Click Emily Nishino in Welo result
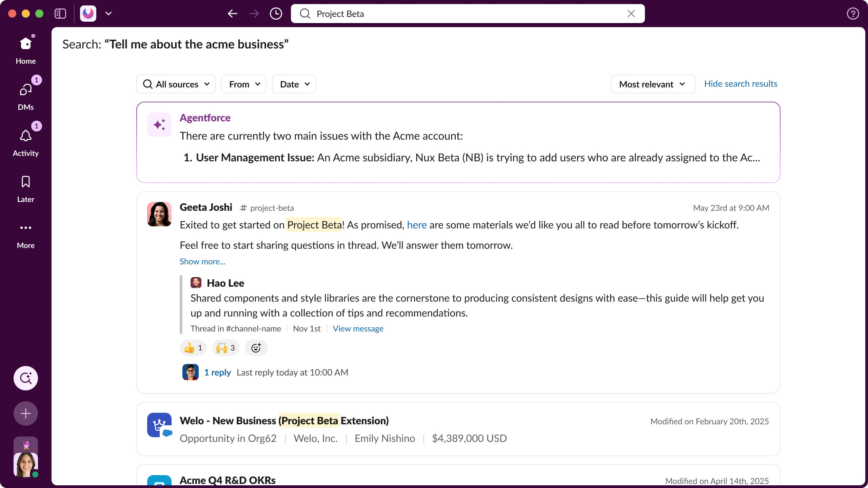This screenshot has height=488, width=868. pos(385,438)
